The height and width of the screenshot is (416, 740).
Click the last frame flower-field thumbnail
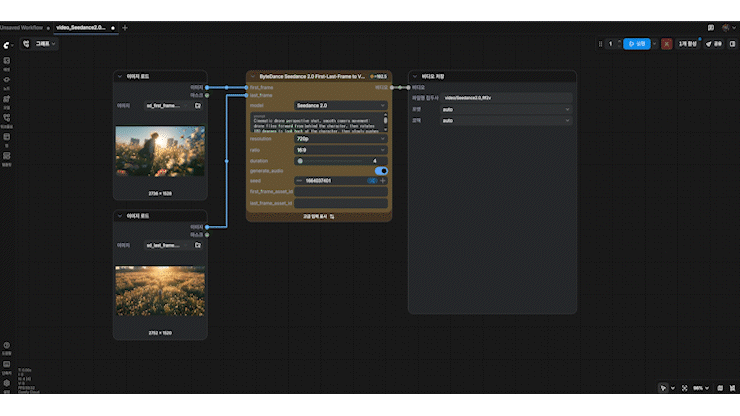[x=160, y=291]
